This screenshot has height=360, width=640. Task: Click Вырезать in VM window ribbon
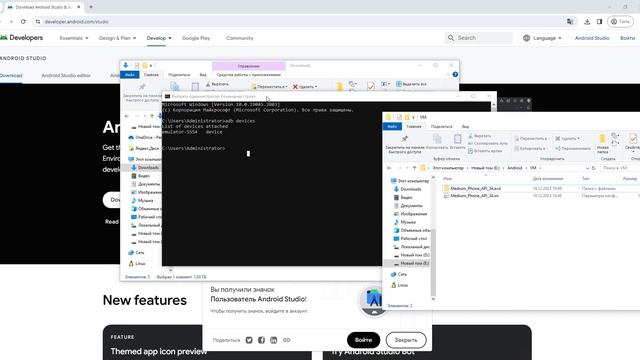(480, 136)
